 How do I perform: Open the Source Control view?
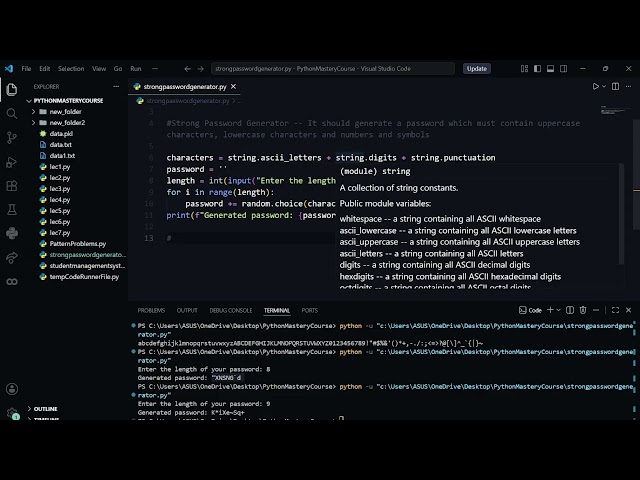pos(12,138)
